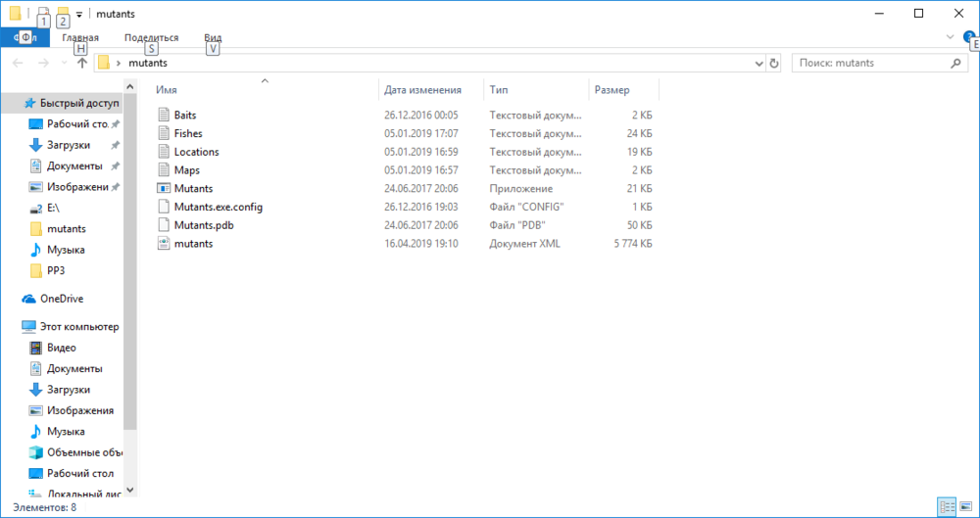The width and height of the screenshot is (980, 518).
Task: Switch to large icons view layout
Action: [x=965, y=506]
